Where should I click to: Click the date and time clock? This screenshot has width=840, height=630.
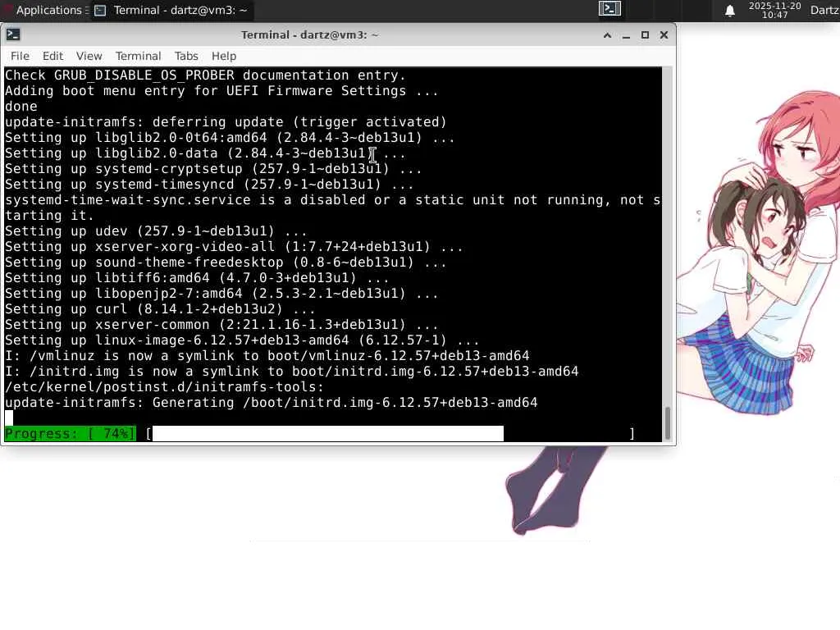coord(774,10)
